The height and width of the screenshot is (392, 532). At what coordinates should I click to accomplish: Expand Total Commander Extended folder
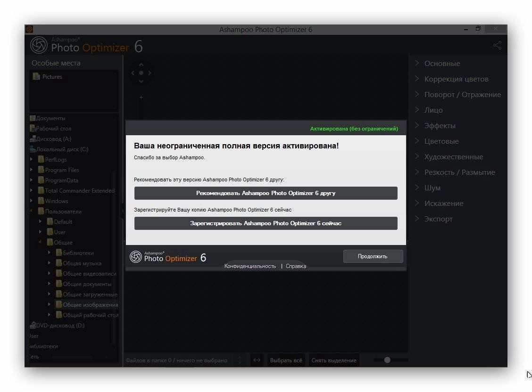point(31,190)
